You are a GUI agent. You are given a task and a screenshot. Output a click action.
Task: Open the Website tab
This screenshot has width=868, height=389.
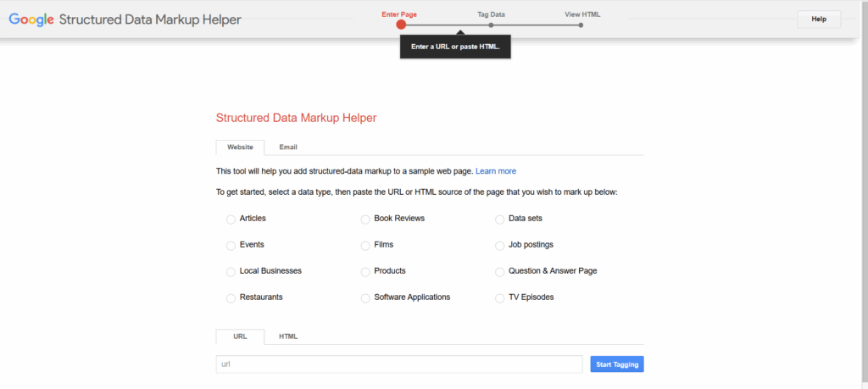pos(240,147)
